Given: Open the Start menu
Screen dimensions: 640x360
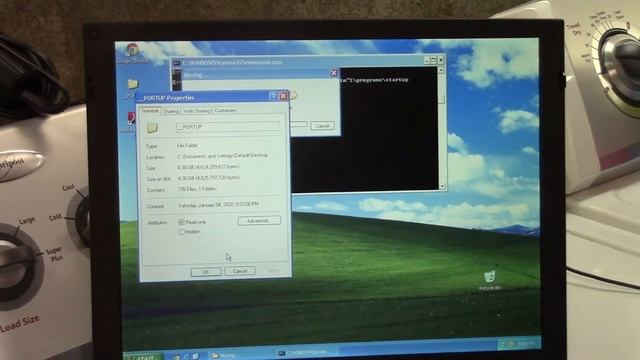Looking at the screenshot, I should [143, 356].
